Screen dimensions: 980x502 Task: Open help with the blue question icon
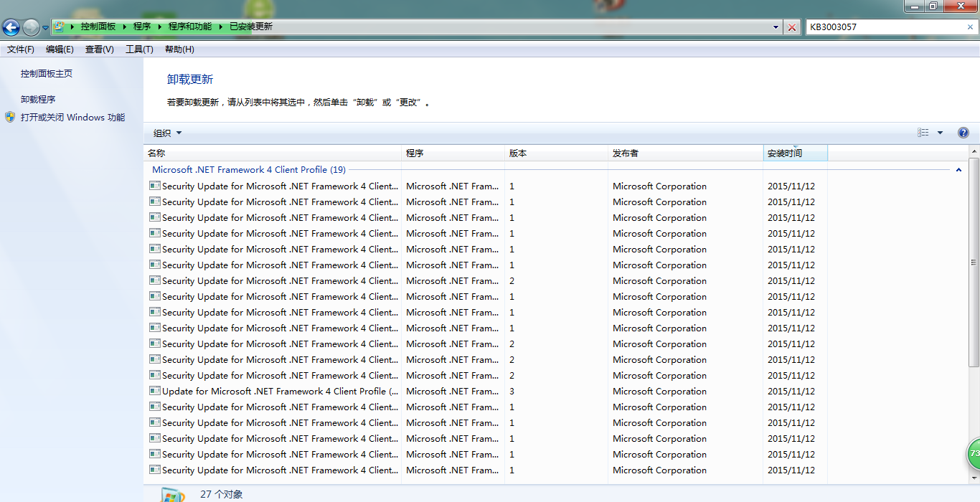(963, 133)
